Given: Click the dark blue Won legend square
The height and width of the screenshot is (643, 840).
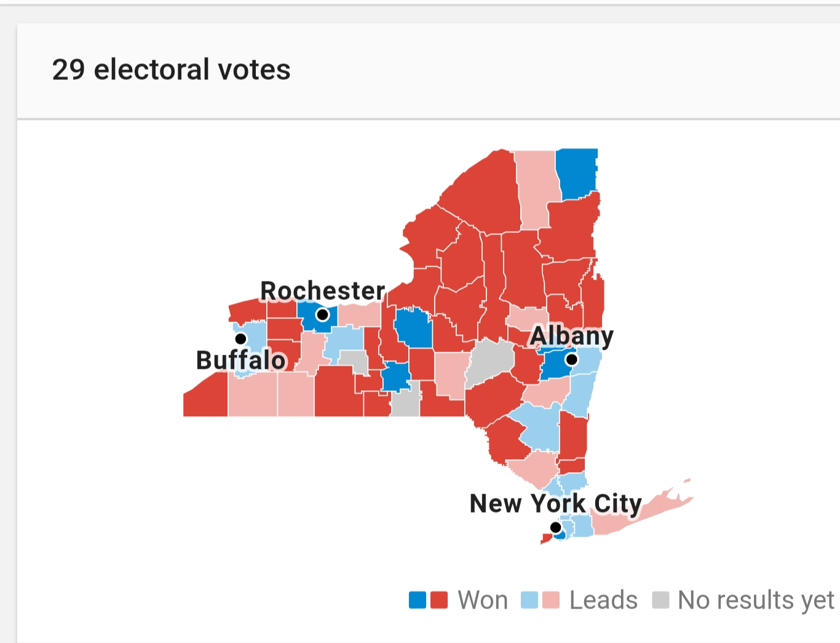Looking at the screenshot, I should [418, 600].
